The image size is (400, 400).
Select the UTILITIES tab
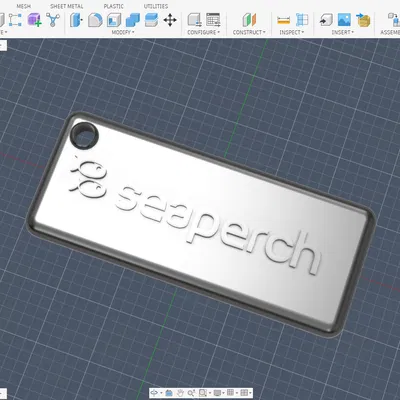156,6
